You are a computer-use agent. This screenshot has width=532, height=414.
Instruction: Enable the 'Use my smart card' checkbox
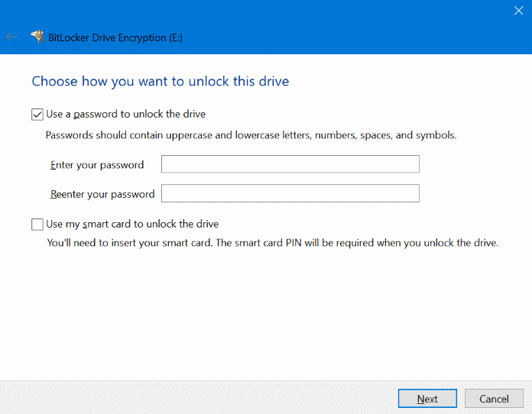point(37,225)
